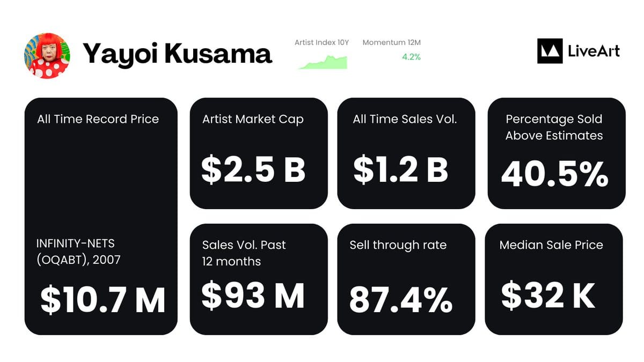
Task: Click the green Artist Index 10Y sparkline
Action: pyautogui.click(x=323, y=62)
